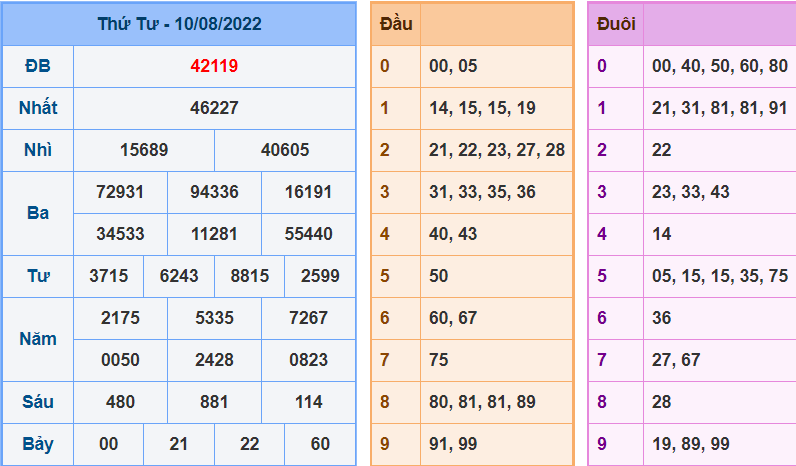The image size is (796, 466).
Task: Select the 'Tư' prize label
Action: point(38,276)
